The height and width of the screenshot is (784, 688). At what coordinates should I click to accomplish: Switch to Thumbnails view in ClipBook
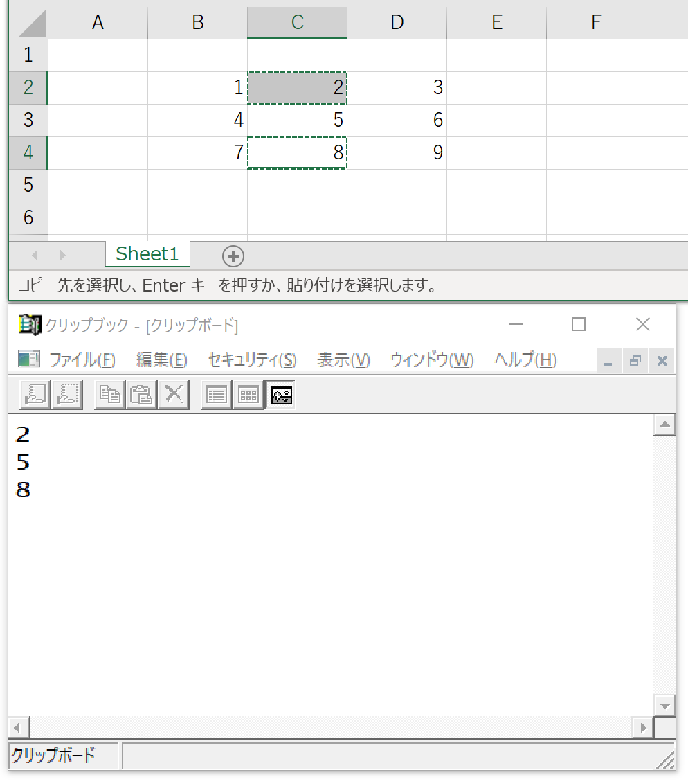pos(248,395)
